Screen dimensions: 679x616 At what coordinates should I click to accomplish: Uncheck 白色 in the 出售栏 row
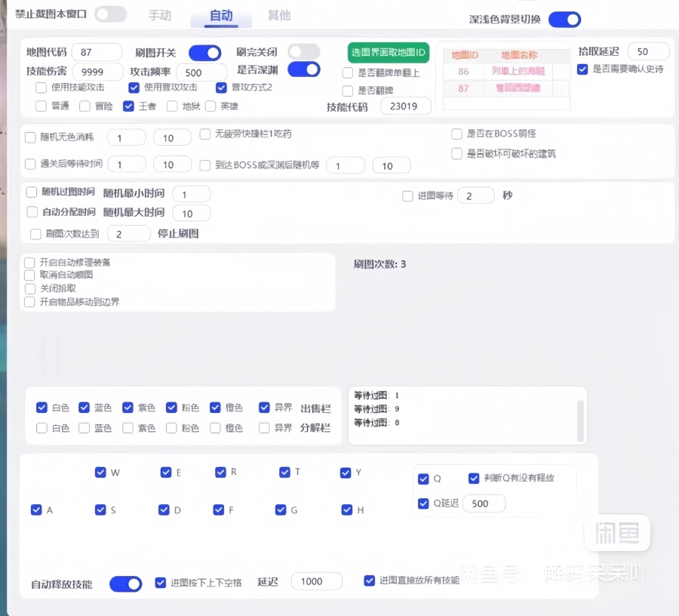click(x=41, y=408)
